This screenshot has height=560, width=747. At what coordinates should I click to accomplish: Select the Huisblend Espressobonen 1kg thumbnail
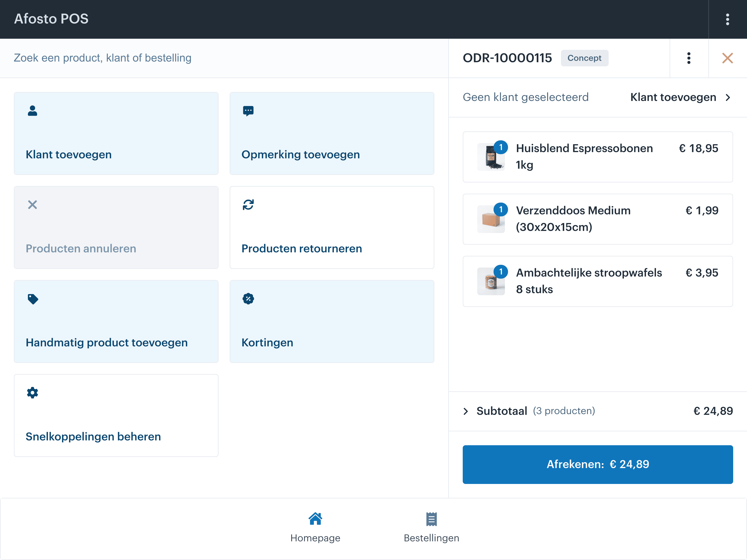point(491,157)
